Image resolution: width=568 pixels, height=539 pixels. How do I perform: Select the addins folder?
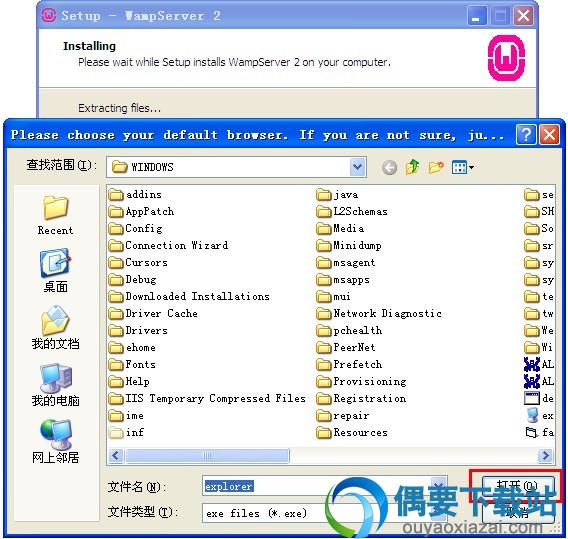point(135,195)
